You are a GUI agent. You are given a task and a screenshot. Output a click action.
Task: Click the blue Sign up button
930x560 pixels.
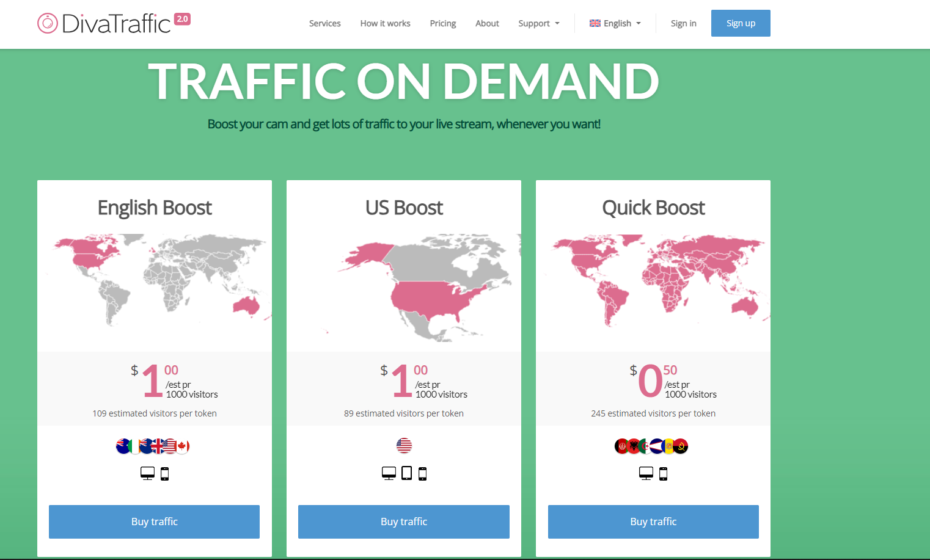pos(741,23)
